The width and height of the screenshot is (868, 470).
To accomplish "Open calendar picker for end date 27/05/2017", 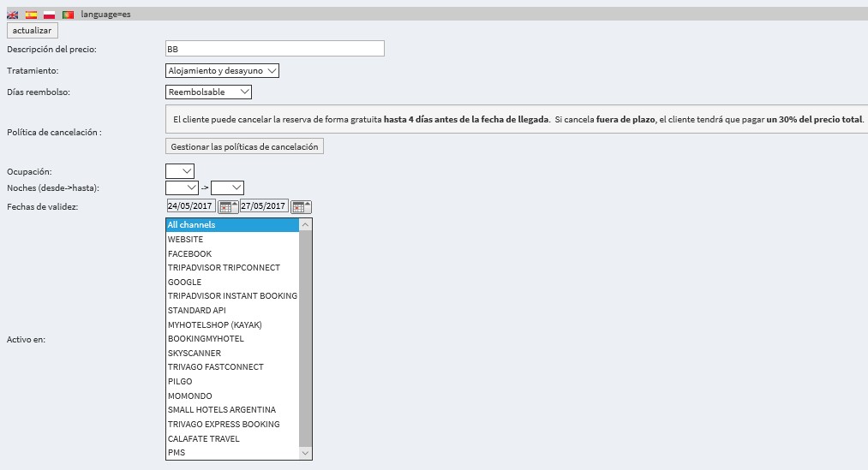I will pyautogui.click(x=301, y=207).
